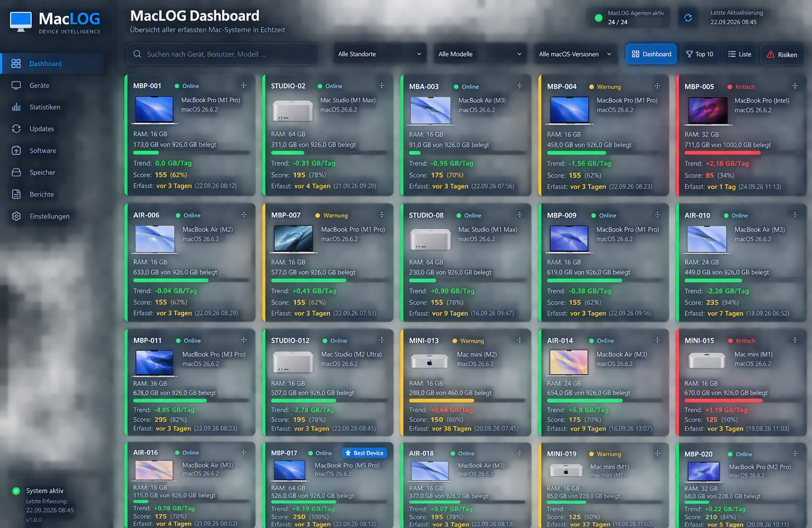Image resolution: width=812 pixels, height=528 pixels.
Task: Click the green agents status dot
Action: pos(599,18)
